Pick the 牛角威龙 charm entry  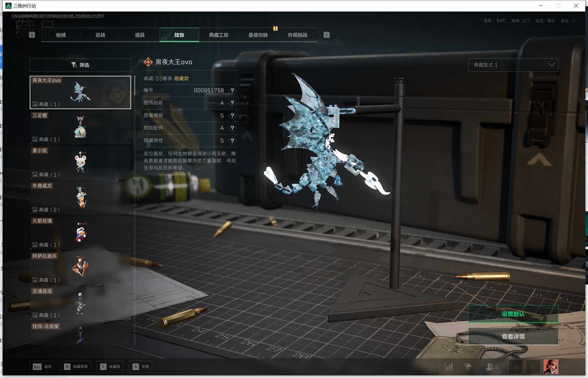[80, 198]
